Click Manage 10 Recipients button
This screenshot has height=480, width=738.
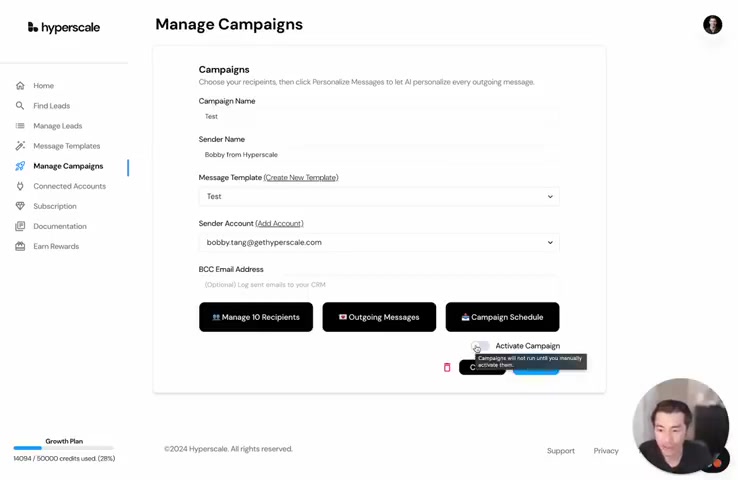(256, 317)
